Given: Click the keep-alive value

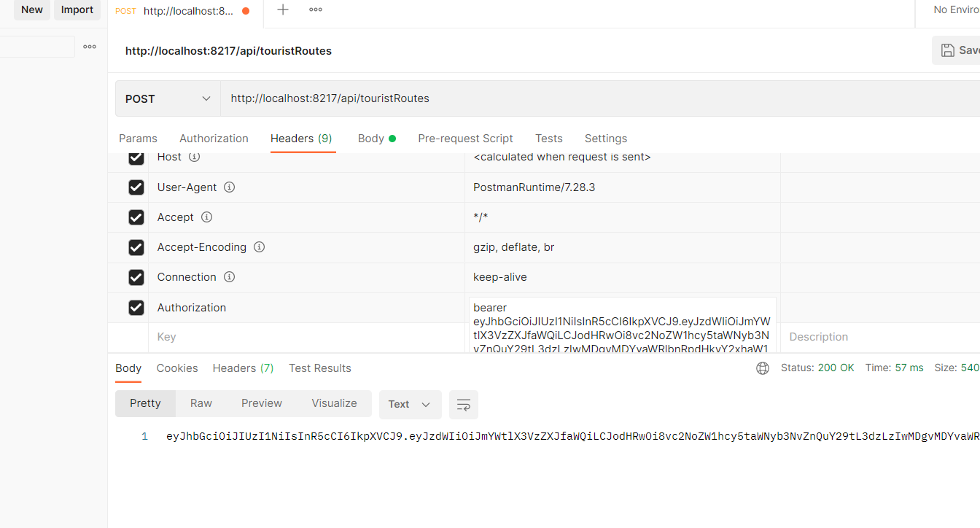Looking at the screenshot, I should [499, 277].
